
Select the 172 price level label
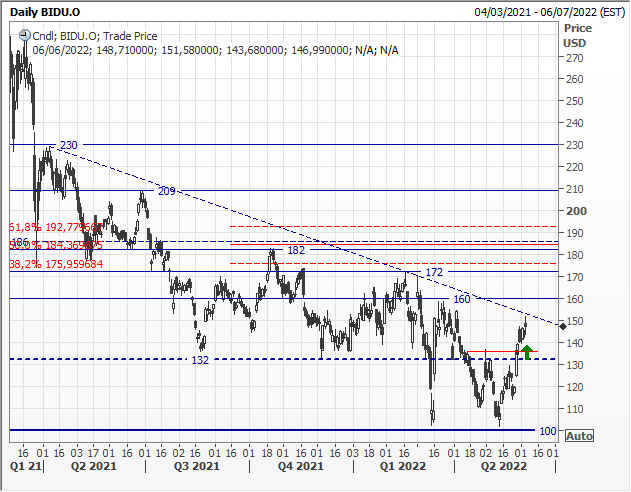(434, 272)
